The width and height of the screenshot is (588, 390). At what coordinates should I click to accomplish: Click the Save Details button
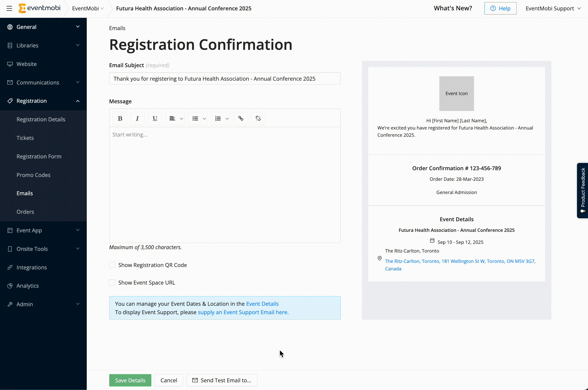click(x=130, y=380)
